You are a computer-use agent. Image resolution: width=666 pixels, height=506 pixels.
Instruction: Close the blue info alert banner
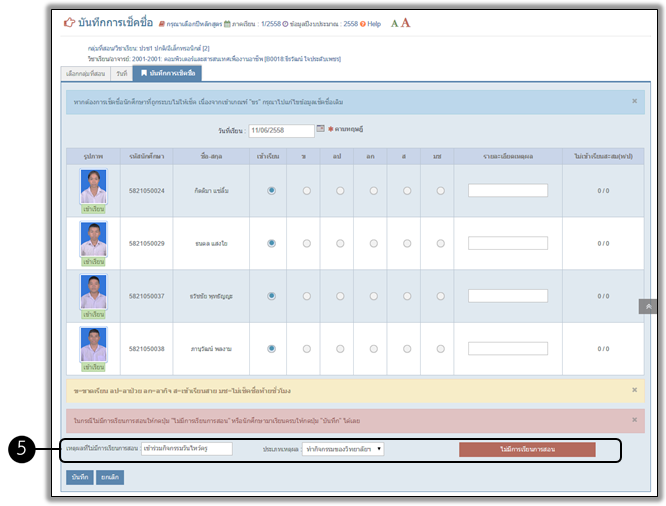point(634,101)
